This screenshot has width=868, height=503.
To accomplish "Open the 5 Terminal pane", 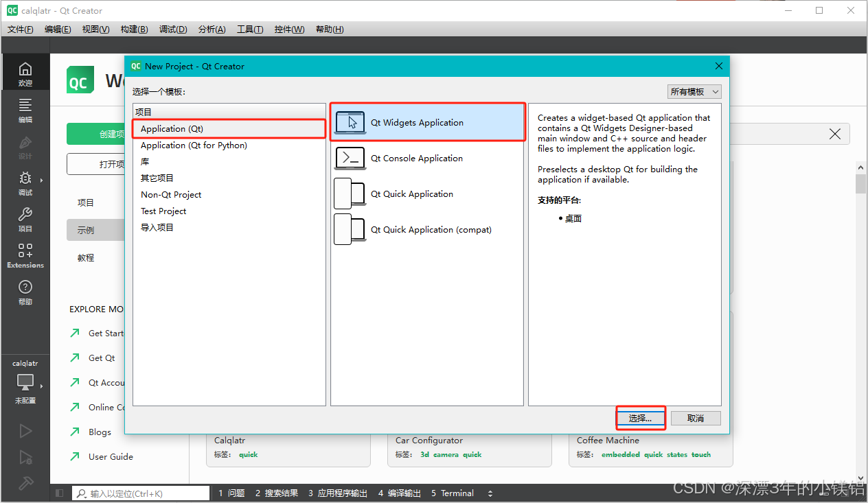I will 453,493.
